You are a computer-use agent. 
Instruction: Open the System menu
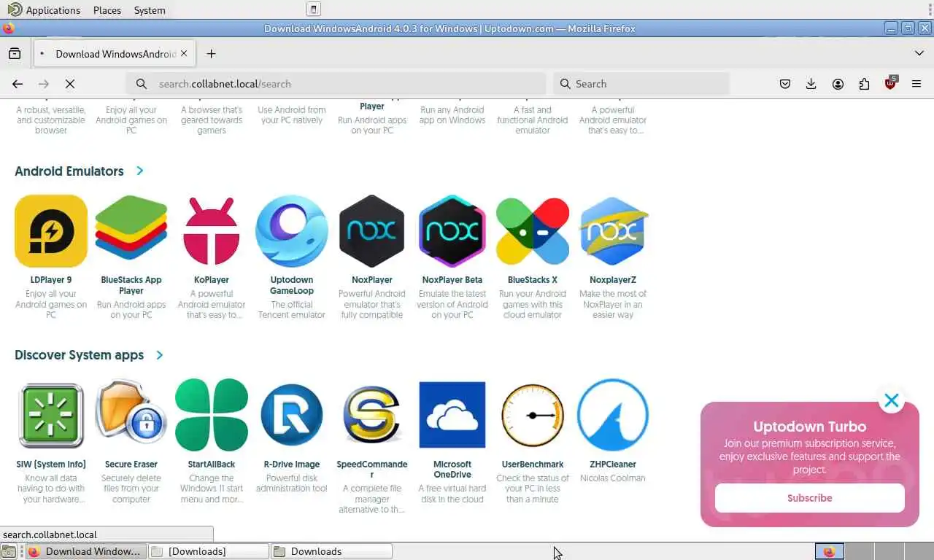point(150,10)
